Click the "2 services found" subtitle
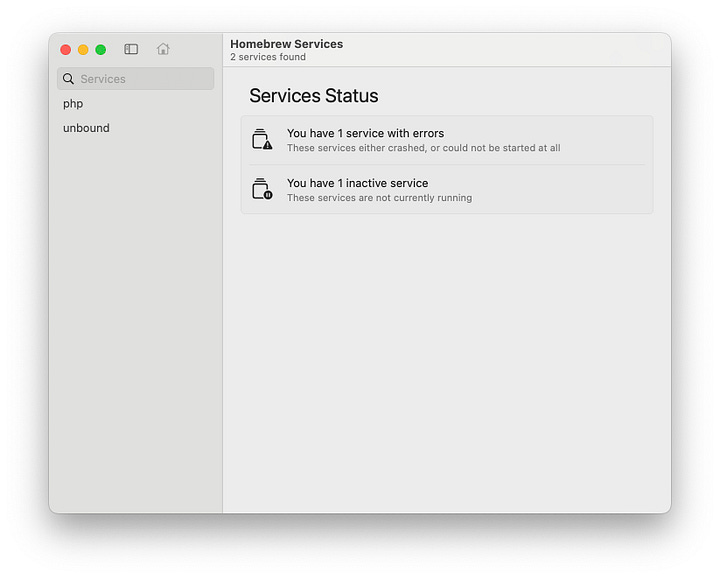This screenshot has height=578, width=720. click(268, 57)
